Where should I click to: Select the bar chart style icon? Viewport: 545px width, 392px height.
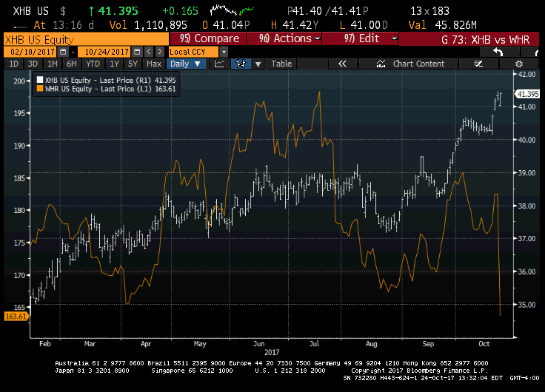[x=239, y=64]
